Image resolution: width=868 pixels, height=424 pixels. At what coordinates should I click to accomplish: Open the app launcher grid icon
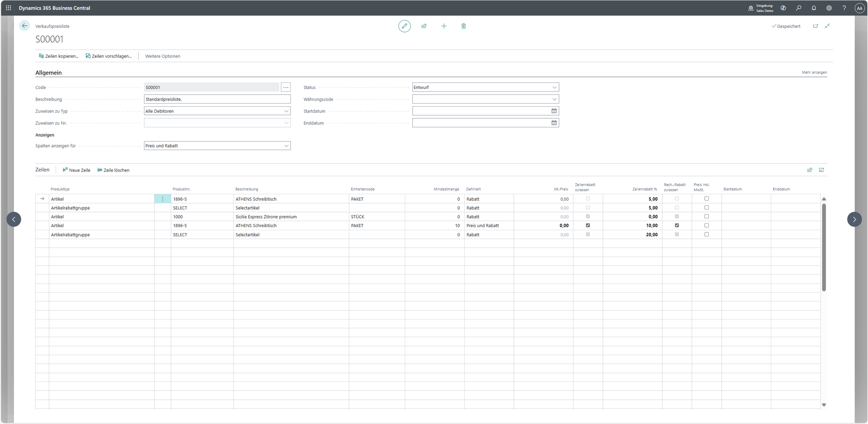coord(9,8)
